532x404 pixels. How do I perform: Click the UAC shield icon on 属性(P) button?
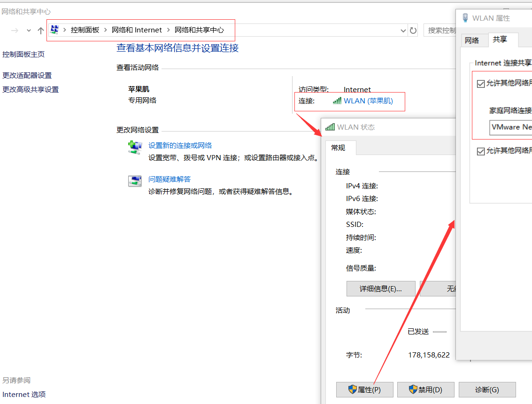(351, 389)
